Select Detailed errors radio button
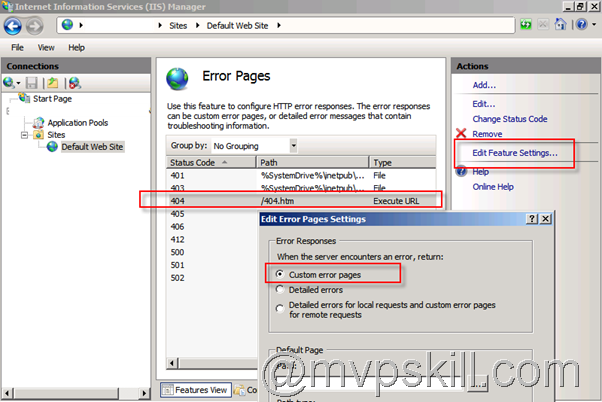 click(280, 290)
